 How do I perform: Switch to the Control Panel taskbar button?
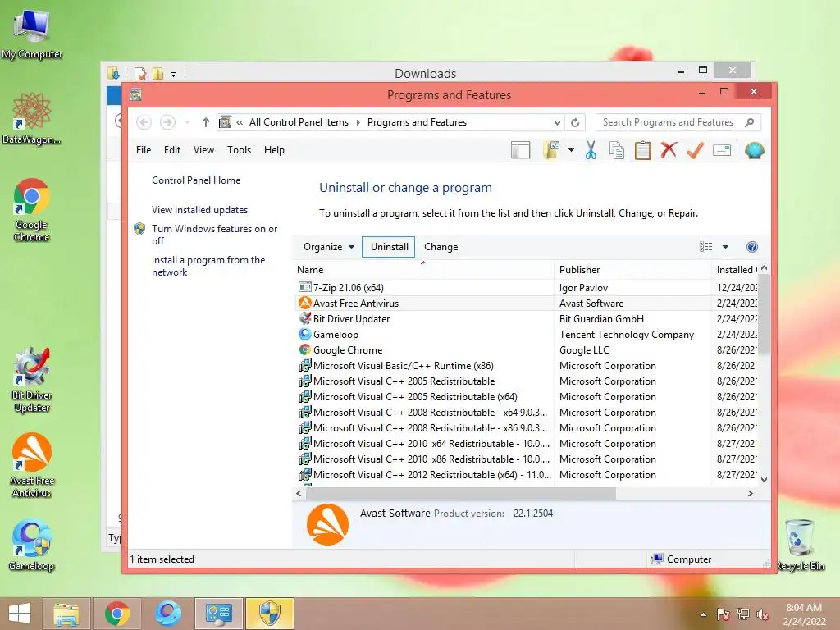pyautogui.click(x=218, y=614)
